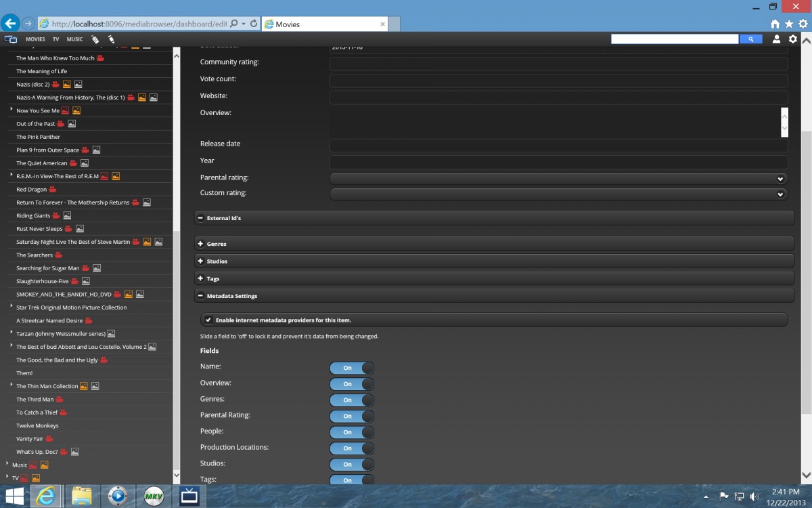Image resolution: width=812 pixels, height=508 pixels.
Task: Click white image icon beside What's Up, Doc?
Action: pos(75,452)
